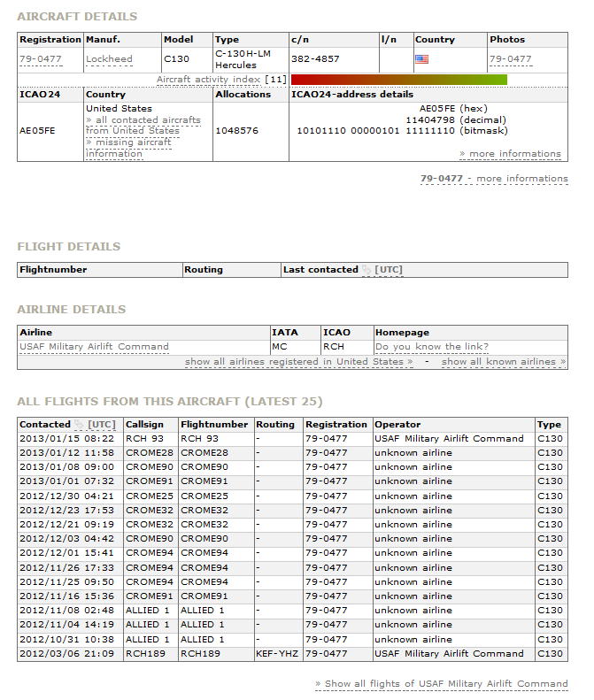Click clock icon beside Contacted column header
Viewport: 594px width, 700px height.
point(79,425)
